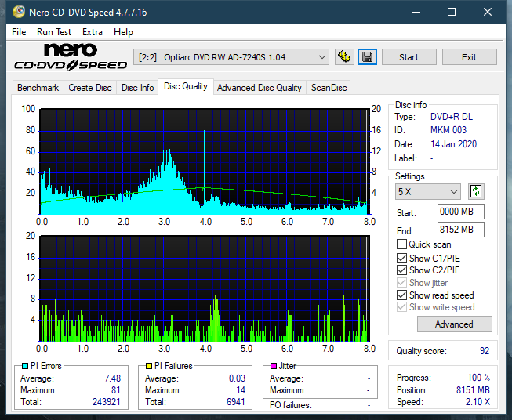The width and height of the screenshot is (512, 420).
Task: Click the Advanced settings button
Action: pos(454,324)
